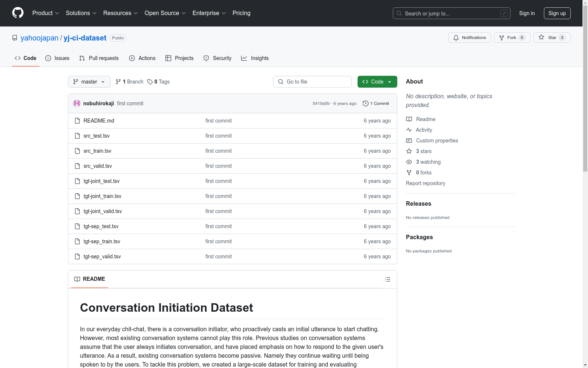Open the Releases heading link
The image size is (588, 368).
419,204
